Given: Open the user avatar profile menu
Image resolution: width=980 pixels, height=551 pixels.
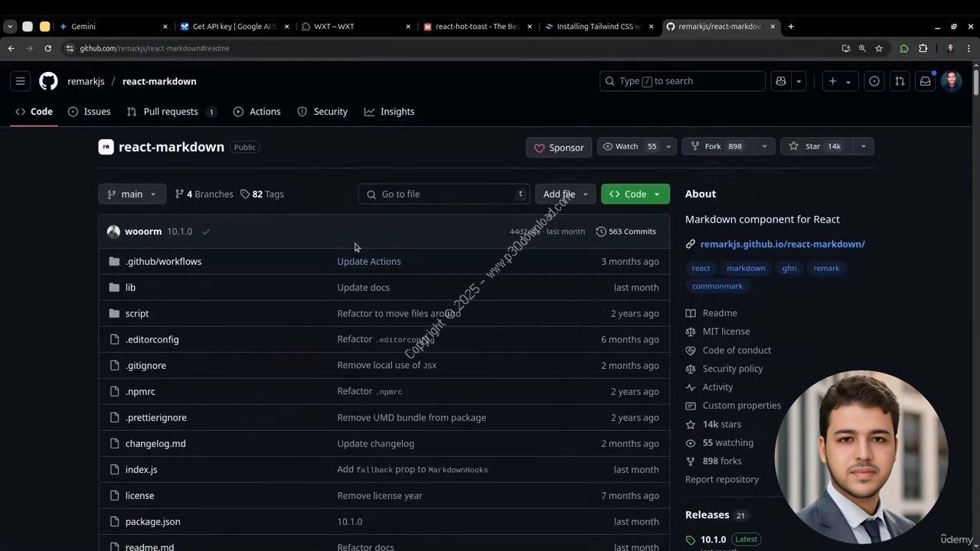Looking at the screenshot, I should [951, 81].
